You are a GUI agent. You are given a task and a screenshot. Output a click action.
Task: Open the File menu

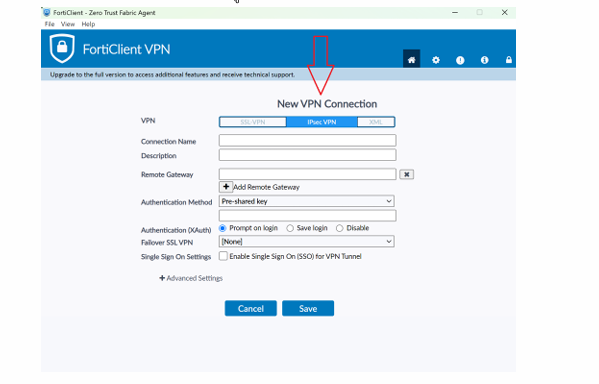coord(50,24)
